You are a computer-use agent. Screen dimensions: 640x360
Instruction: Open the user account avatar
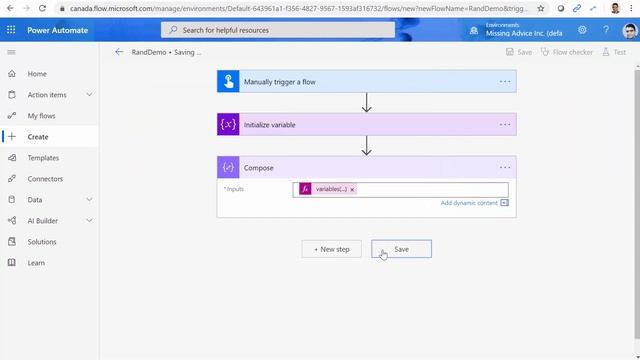point(630,31)
